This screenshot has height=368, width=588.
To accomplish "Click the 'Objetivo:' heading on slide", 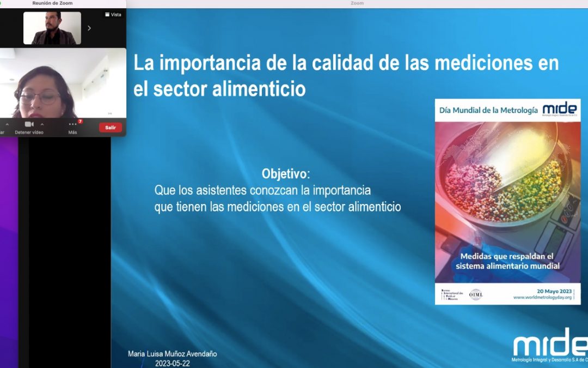I will 286,174.
